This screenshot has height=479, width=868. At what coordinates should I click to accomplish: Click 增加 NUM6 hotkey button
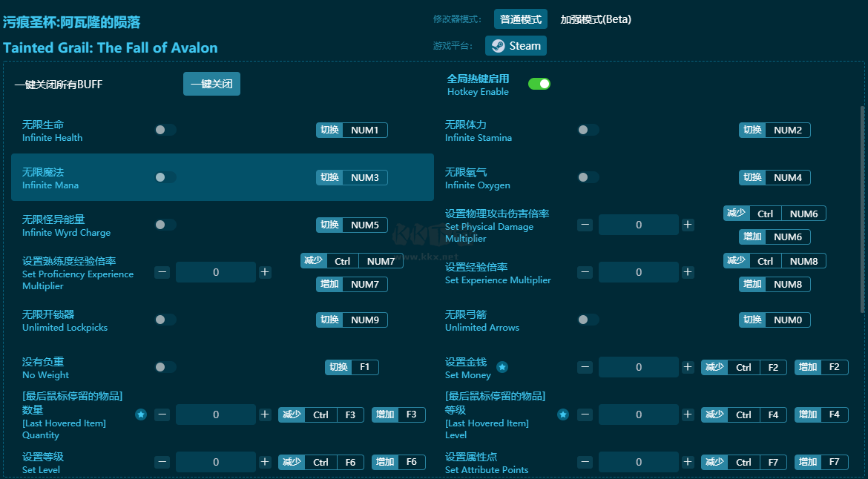coord(775,237)
